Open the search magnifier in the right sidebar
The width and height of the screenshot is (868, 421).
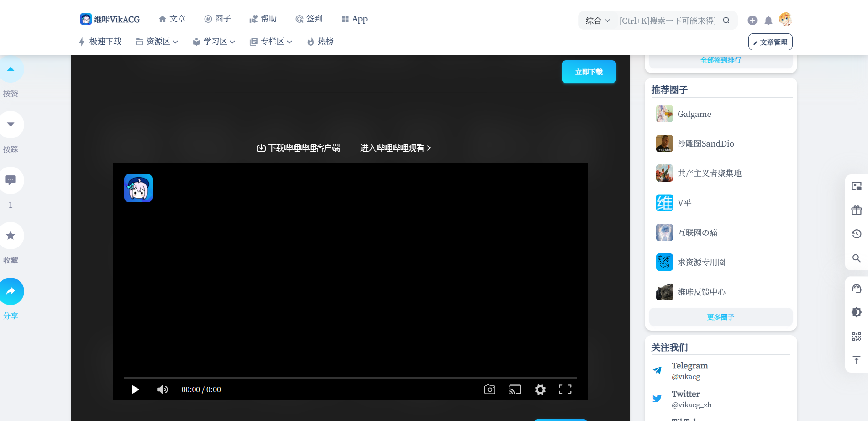click(x=856, y=258)
